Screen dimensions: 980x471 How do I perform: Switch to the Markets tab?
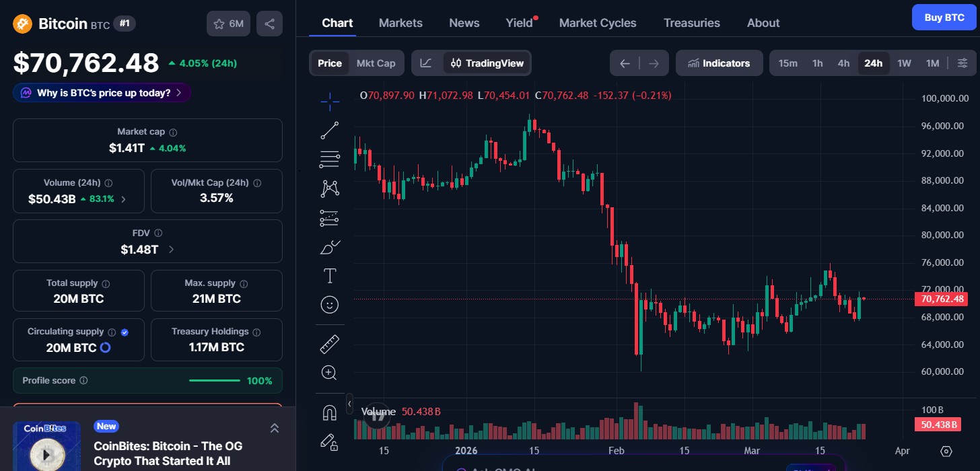(x=400, y=22)
